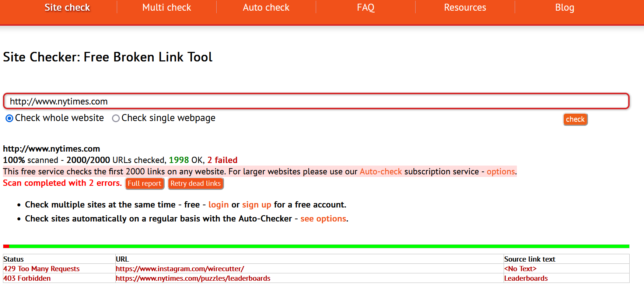Click the 403 Forbidden status

[x=27, y=278]
